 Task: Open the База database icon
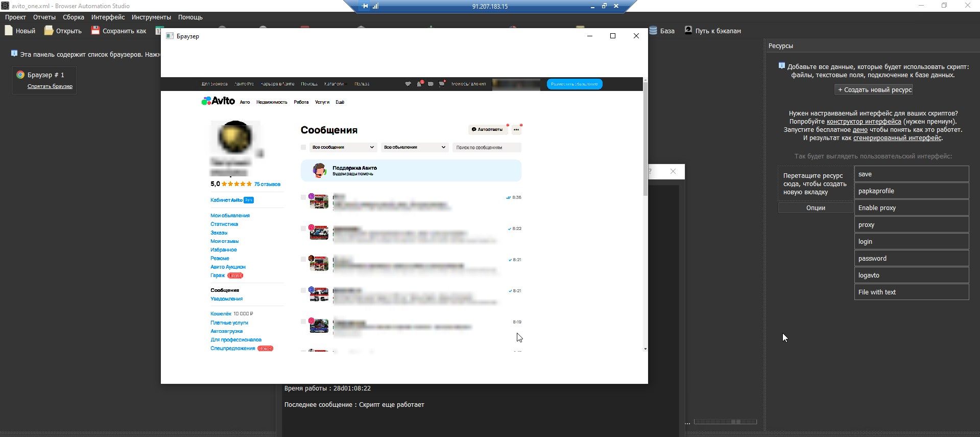coord(653,31)
